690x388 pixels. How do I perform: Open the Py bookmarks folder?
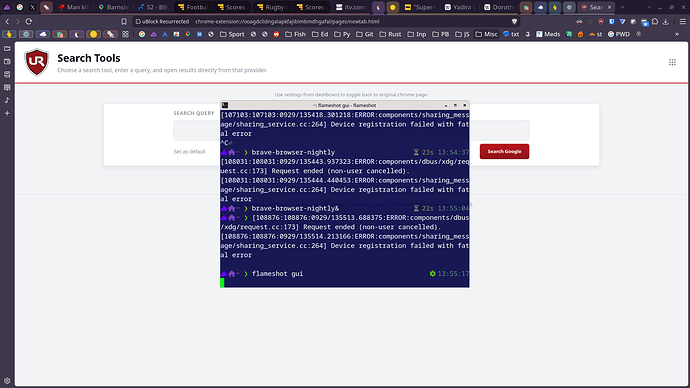(342, 34)
